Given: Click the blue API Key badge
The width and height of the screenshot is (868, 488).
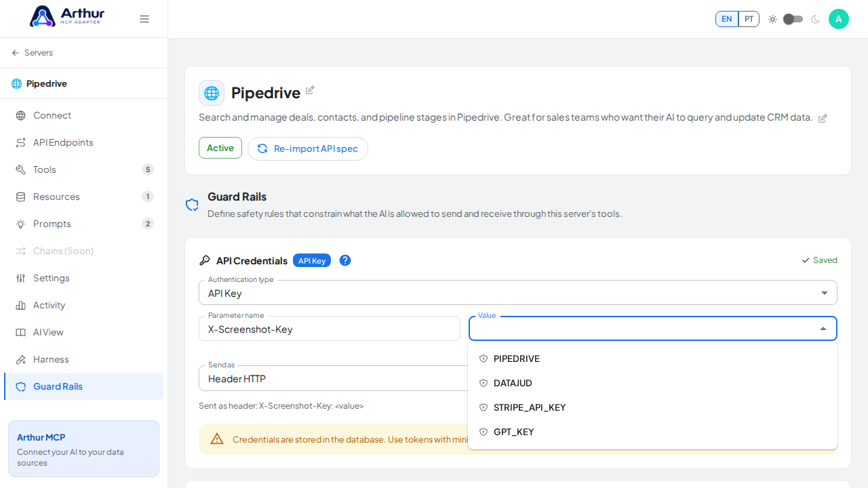Looking at the screenshot, I should 312,260.
